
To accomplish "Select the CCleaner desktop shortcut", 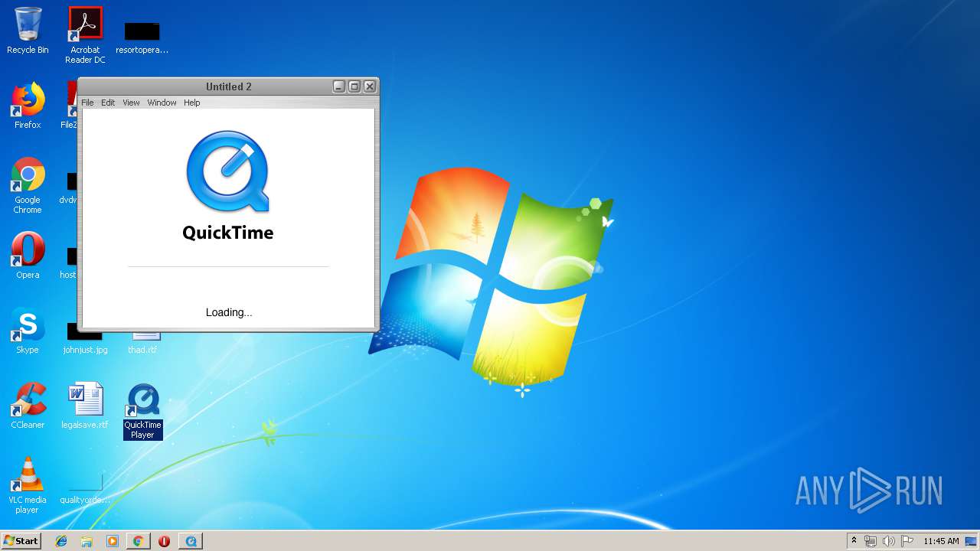I will (28, 406).
